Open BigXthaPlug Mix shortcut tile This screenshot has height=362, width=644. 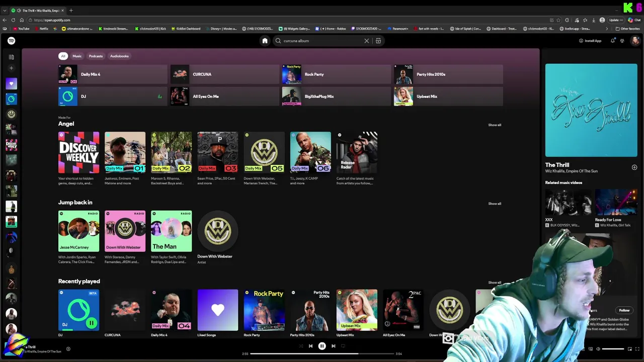point(336,97)
